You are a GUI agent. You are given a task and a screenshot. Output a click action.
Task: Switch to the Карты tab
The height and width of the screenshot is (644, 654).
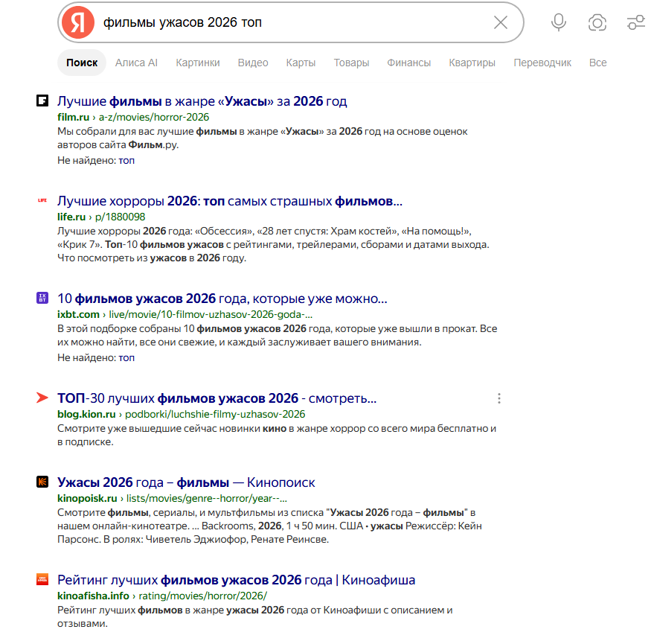(301, 63)
